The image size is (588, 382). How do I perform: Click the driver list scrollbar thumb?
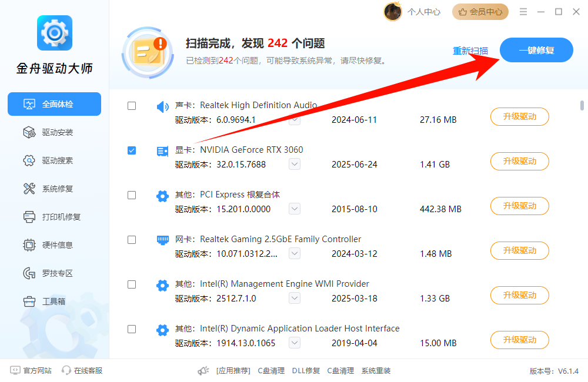582,105
